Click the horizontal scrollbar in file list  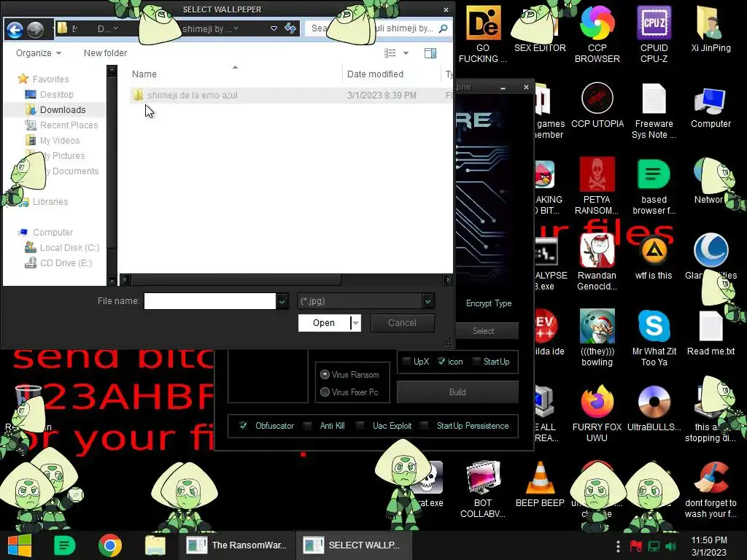click(x=236, y=279)
